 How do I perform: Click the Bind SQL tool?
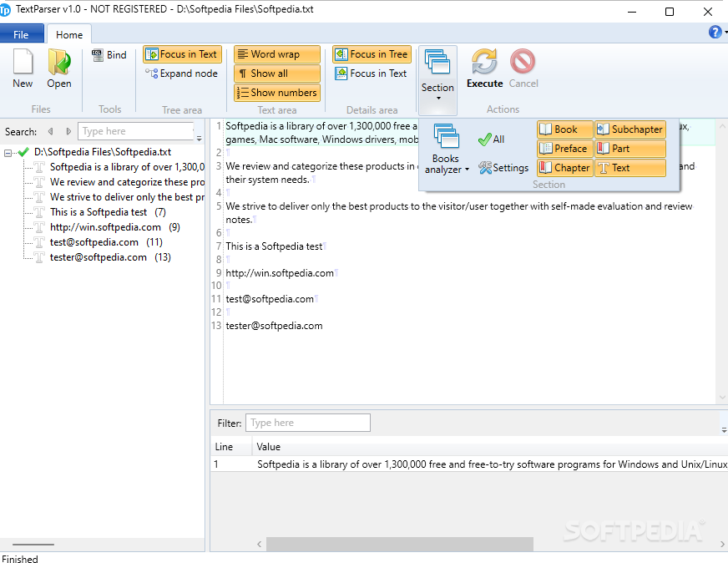pyautogui.click(x=109, y=55)
